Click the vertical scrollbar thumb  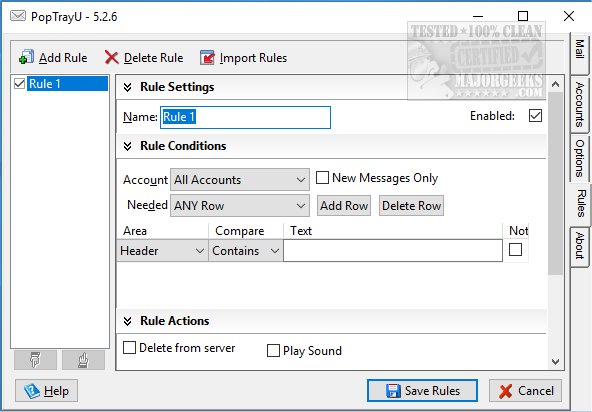click(555, 183)
